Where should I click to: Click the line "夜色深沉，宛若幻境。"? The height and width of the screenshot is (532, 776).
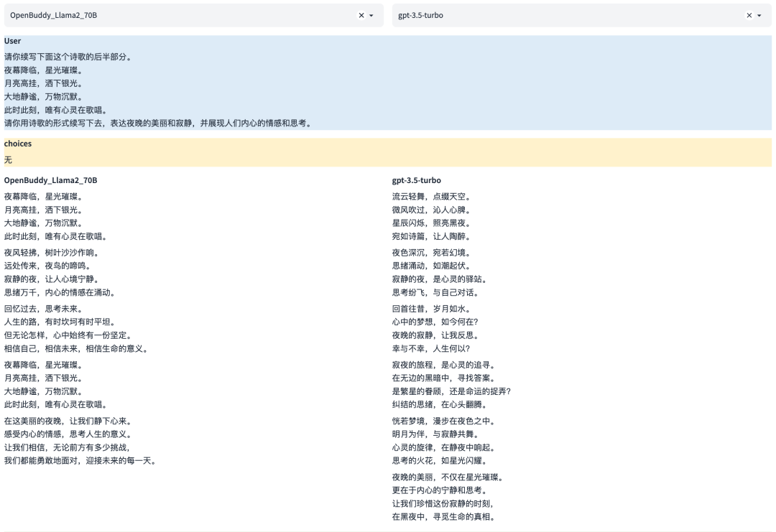pyautogui.click(x=433, y=253)
